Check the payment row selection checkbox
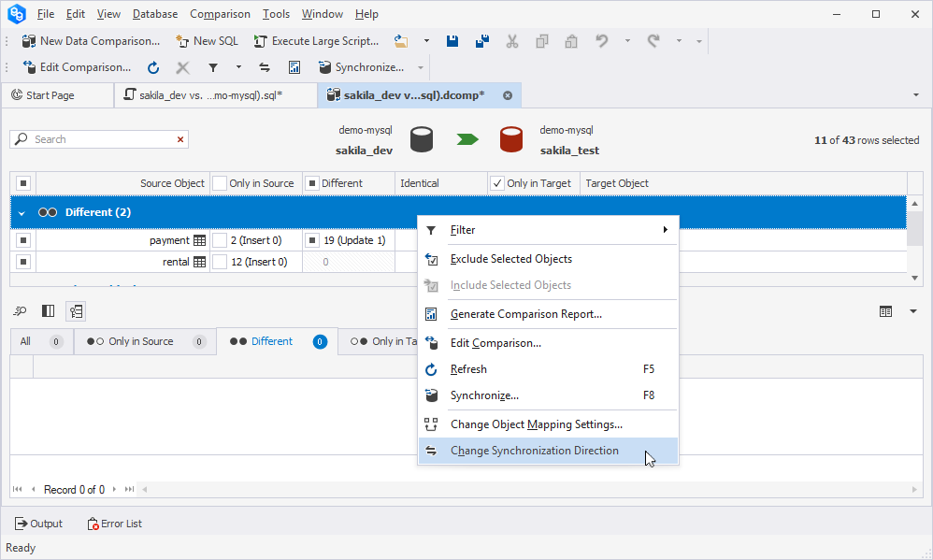Image resolution: width=933 pixels, height=560 pixels. 23,240
